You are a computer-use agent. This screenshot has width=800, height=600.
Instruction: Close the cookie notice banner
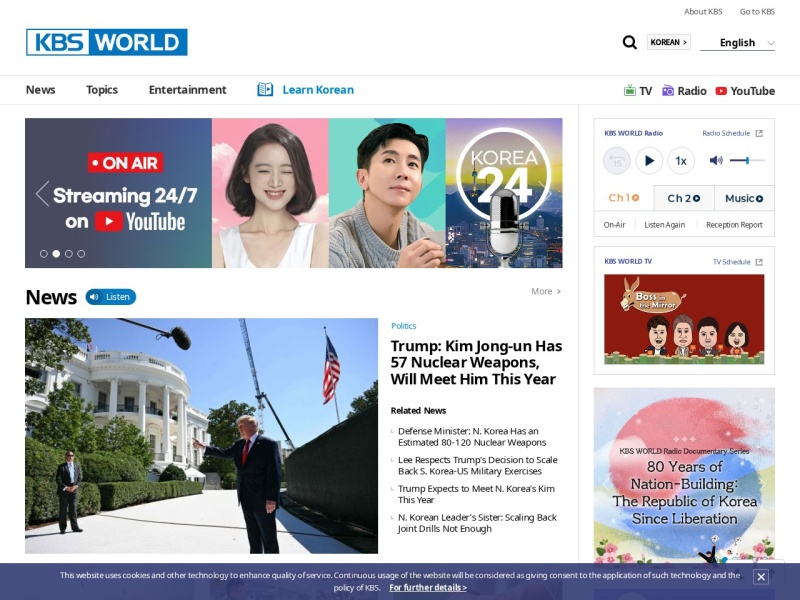point(761,577)
